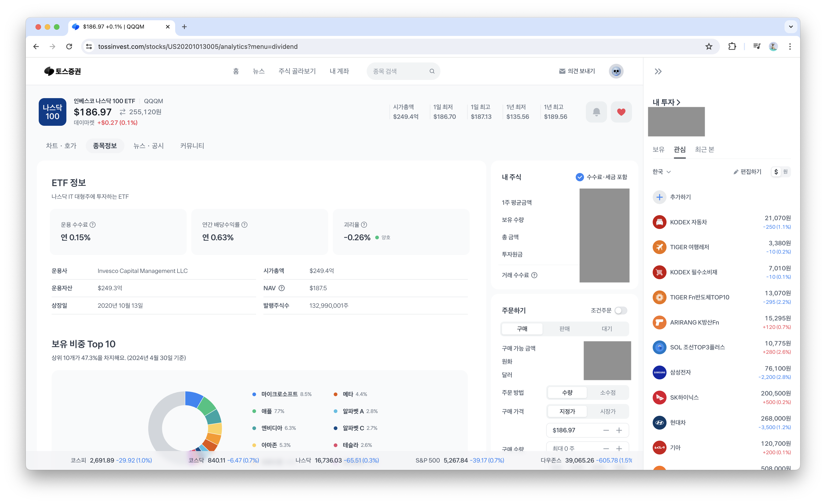
Task: Switch to the 차트 · 호가 tab
Action: [61, 146]
